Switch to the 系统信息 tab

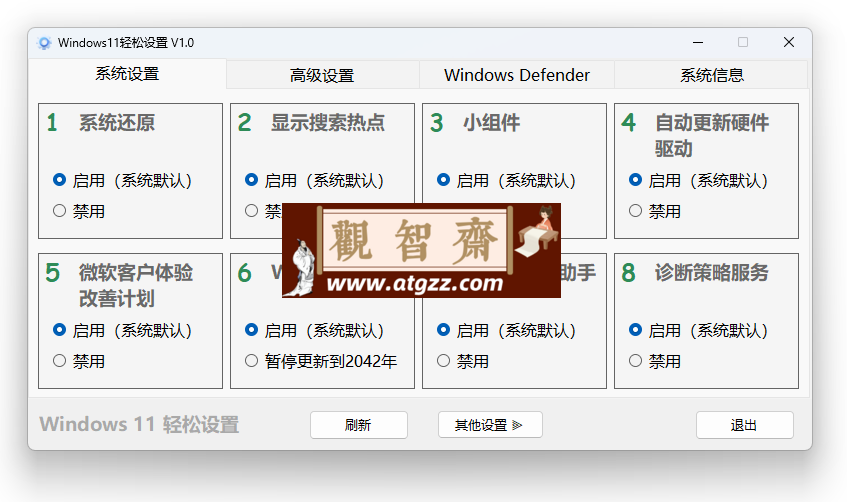[x=711, y=75]
